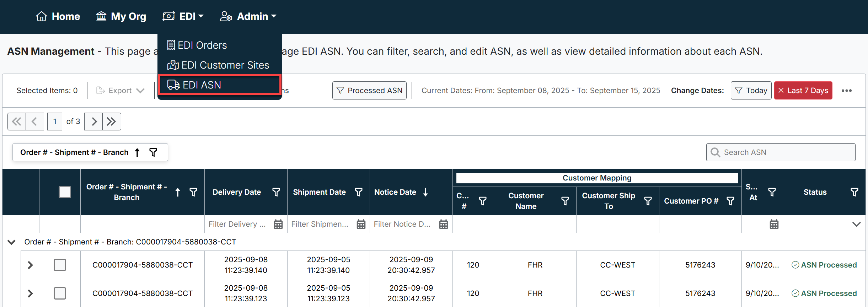Open the Filter Notice Date calendar picker
The image size is (868, 307).
(x=443, y=224)
